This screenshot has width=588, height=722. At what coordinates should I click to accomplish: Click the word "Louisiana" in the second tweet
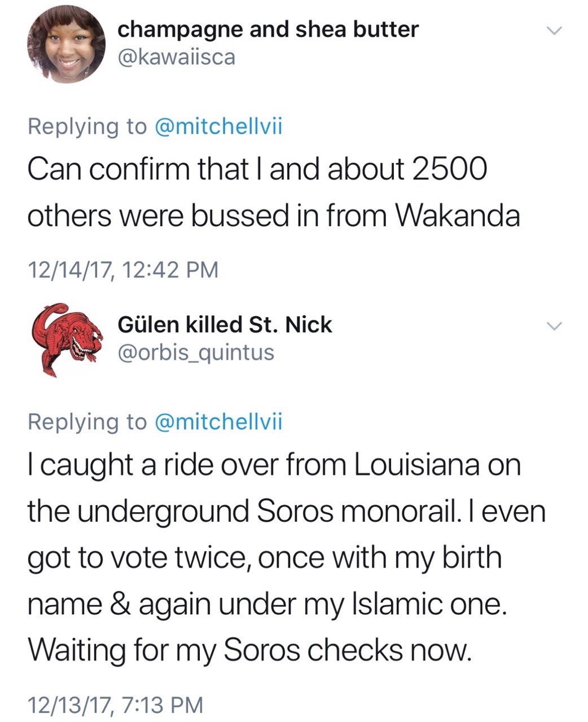pos(416,465)
